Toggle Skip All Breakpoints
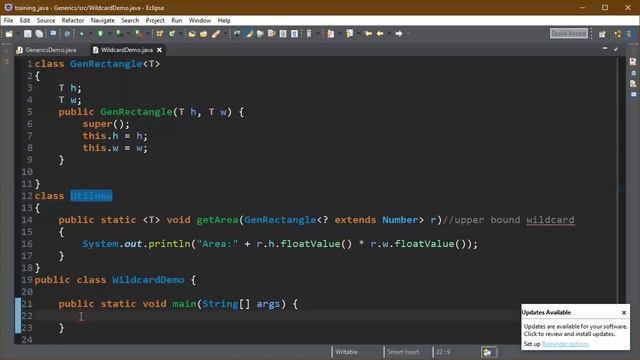Screen dimensions: 640x360 click(67, 33)
